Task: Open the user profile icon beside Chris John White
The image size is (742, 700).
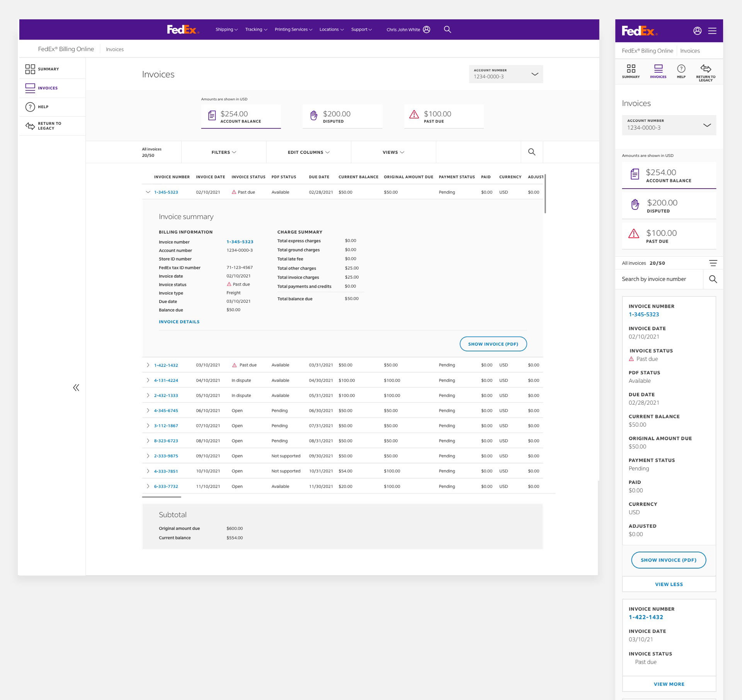Action: [x=427, y=29]
